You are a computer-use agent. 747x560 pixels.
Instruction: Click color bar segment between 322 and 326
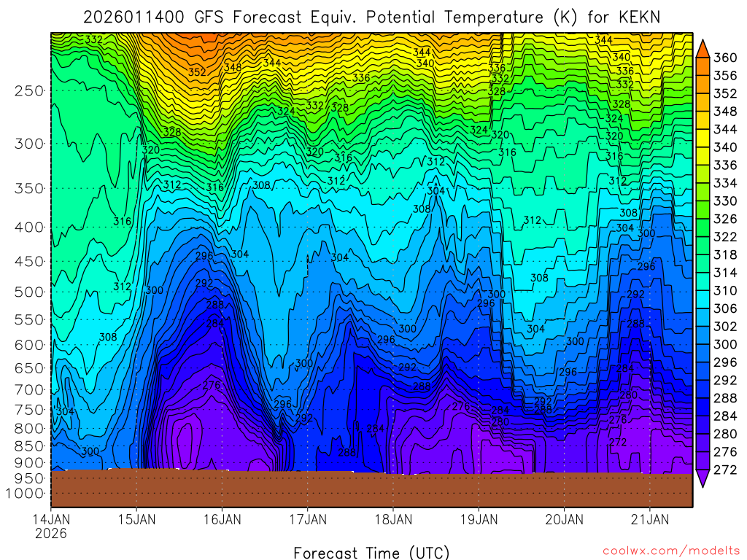pos(703,227)
